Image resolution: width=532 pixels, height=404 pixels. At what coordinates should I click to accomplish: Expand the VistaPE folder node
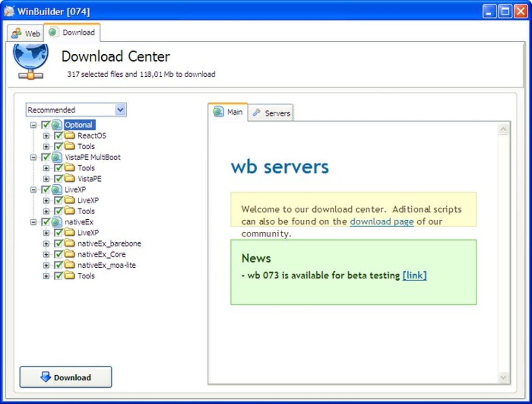click(46, 179)
